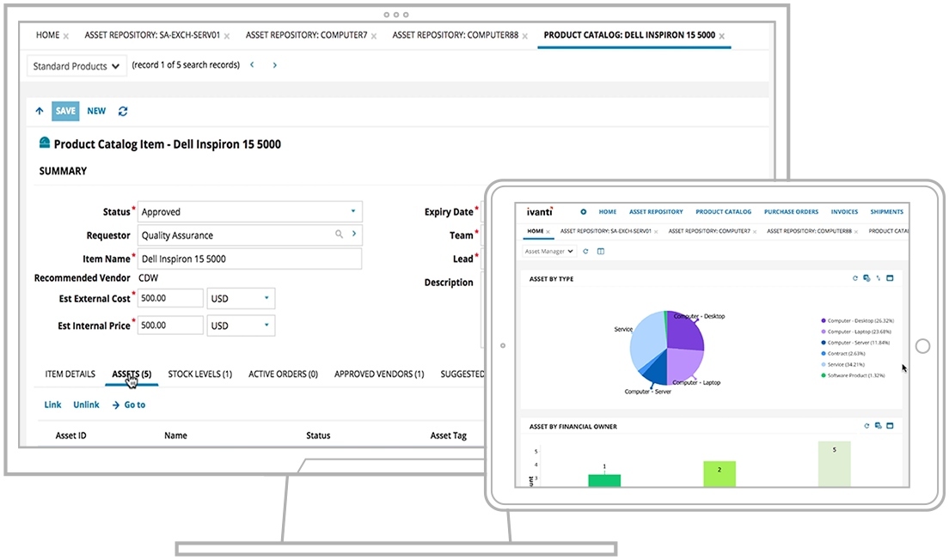Close tablet tab Asset Repository: Computer88
The width and height of the screenshot is (949, 560).
[x=856, y=232]
